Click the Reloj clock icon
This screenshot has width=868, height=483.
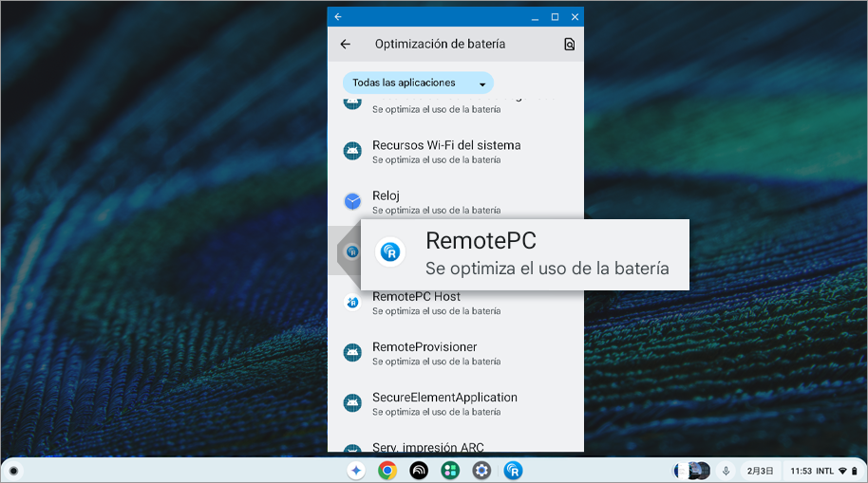[352, 201]
